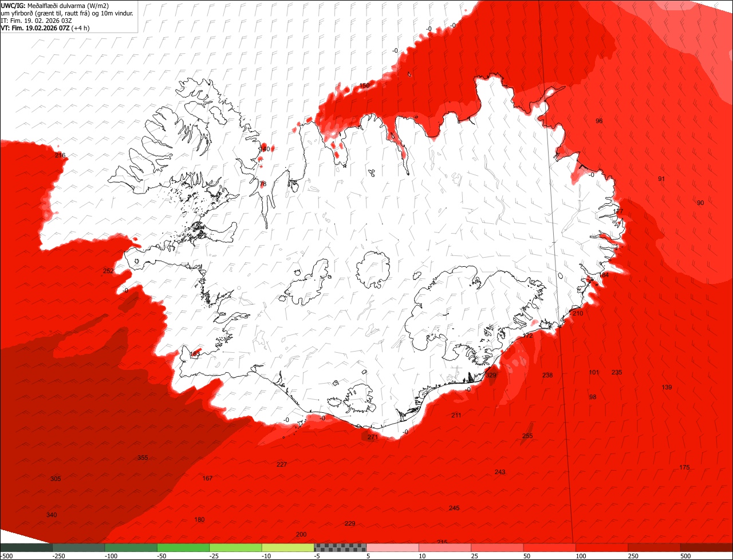Viewport: 733px width, 560px height.
Task: Click the legend label -100
Action: (111, 556)
